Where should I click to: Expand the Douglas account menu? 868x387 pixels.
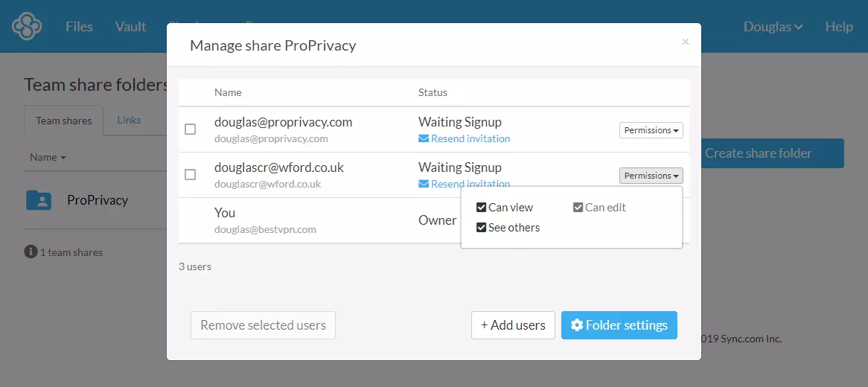(773, 27)
